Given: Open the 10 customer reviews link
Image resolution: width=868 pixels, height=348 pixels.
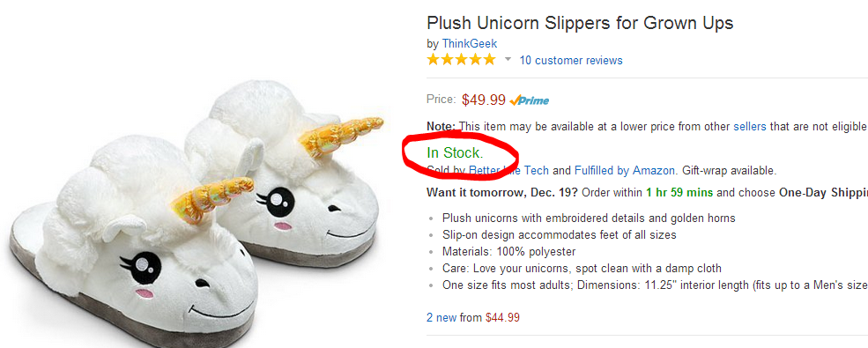Looking at the screenshot, I should [x=571, y=60].
